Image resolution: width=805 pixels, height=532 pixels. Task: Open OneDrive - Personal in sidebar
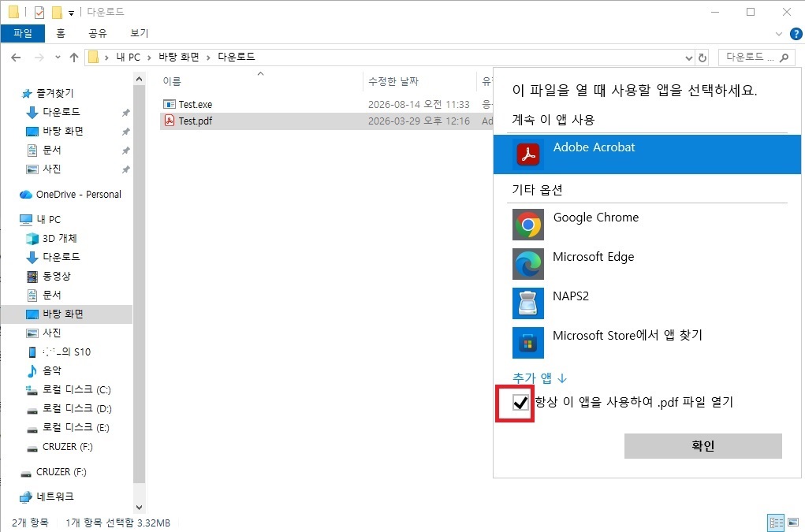70,195
